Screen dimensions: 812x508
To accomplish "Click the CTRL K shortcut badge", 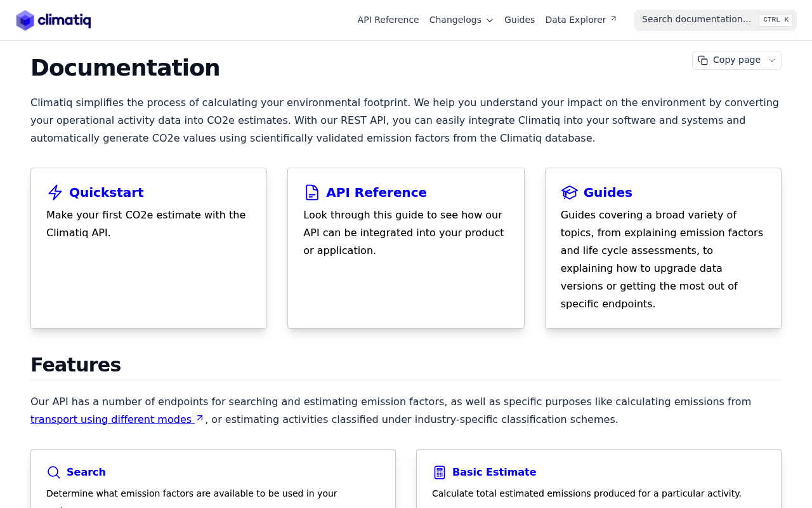I will pyautogui.click(x=776, y=20).
